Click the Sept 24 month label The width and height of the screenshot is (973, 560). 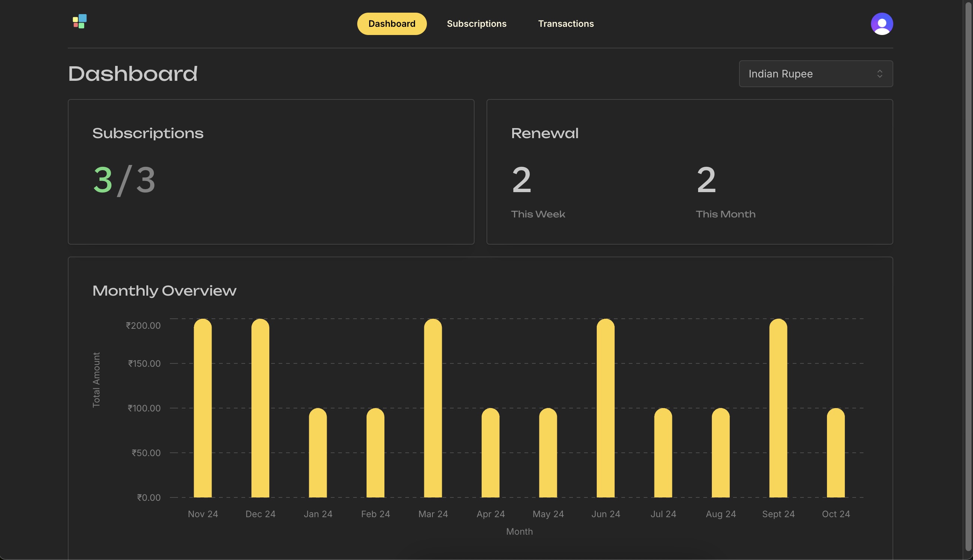(778, 514)
